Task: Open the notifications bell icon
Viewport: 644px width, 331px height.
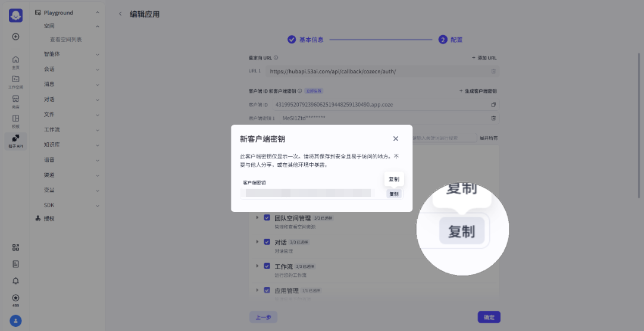Action: point(15,281)
